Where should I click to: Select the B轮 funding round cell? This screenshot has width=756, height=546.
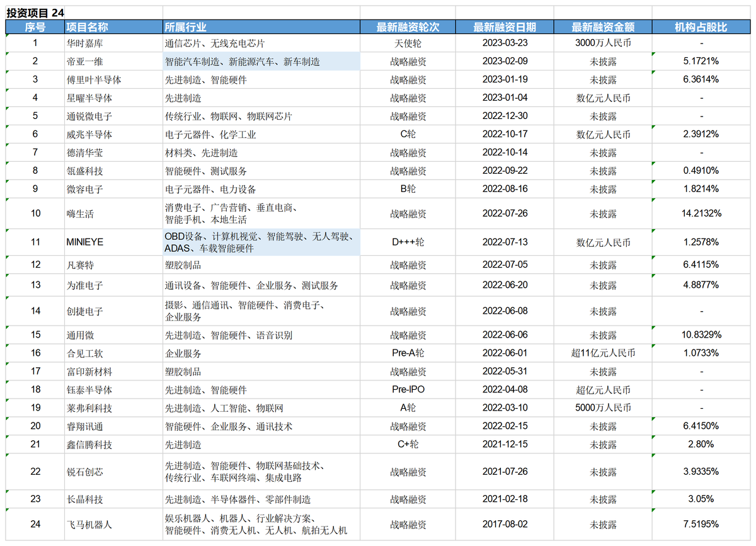pos(408,190)
